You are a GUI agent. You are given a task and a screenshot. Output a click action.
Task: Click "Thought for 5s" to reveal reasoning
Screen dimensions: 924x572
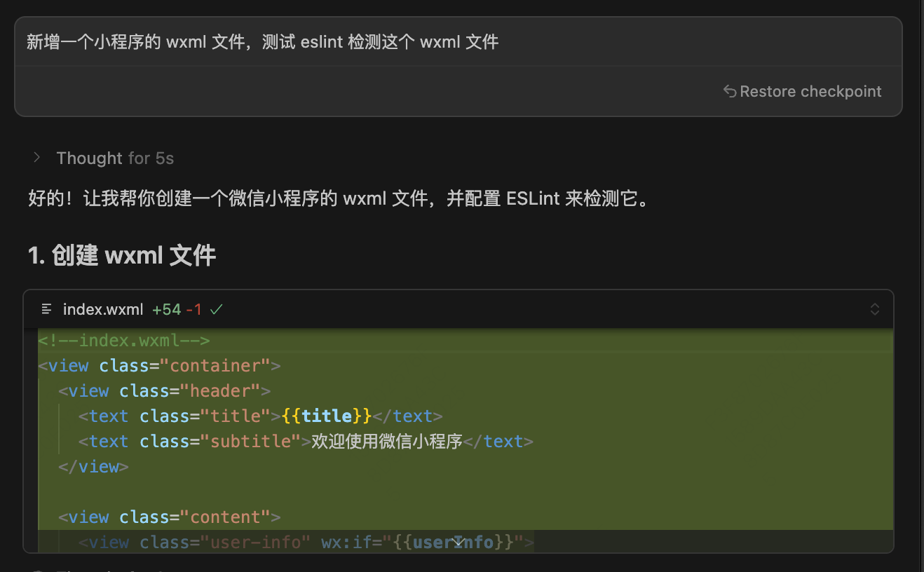(115, 158)
